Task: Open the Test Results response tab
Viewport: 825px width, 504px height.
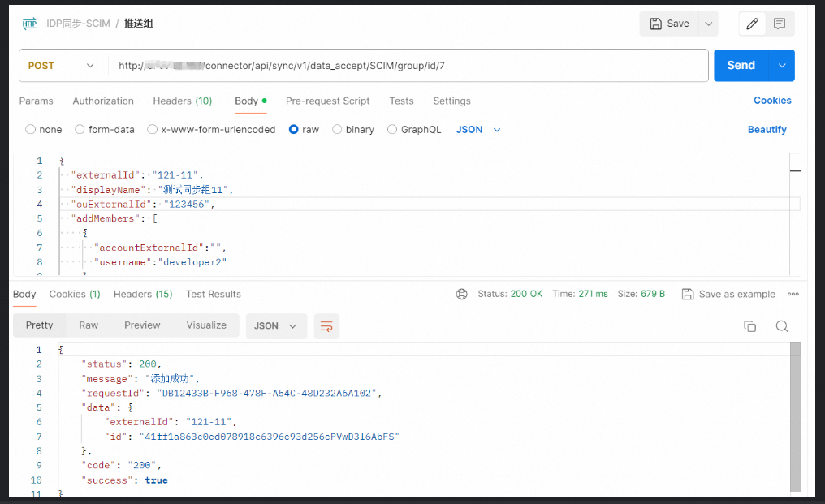Action: [213, 295]
